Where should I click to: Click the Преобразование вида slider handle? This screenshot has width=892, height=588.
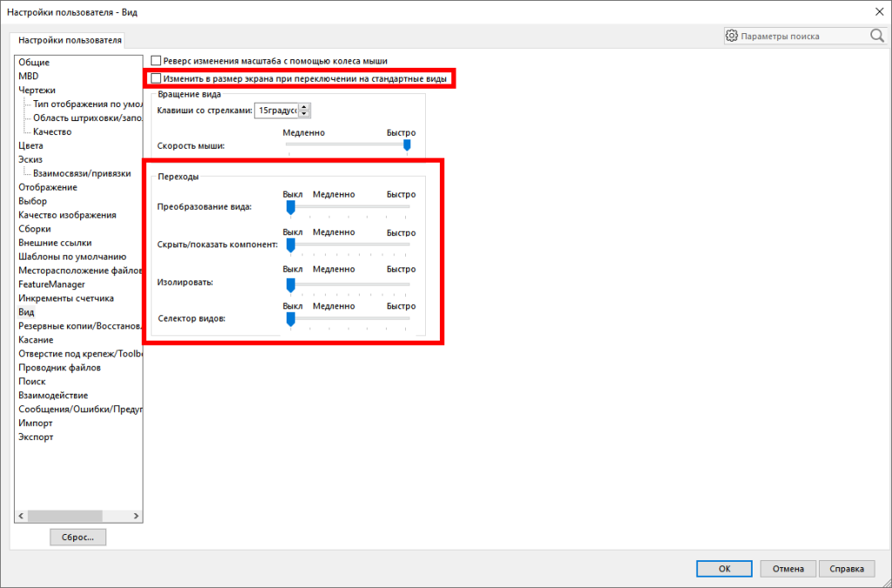pos(291,207)
